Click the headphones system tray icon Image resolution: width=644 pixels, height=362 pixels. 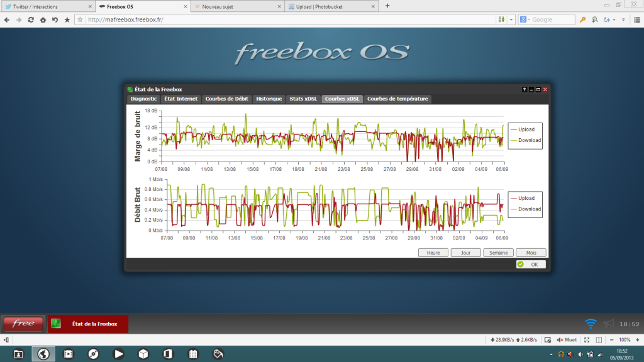pyautogui.click(x=561, y=354)
